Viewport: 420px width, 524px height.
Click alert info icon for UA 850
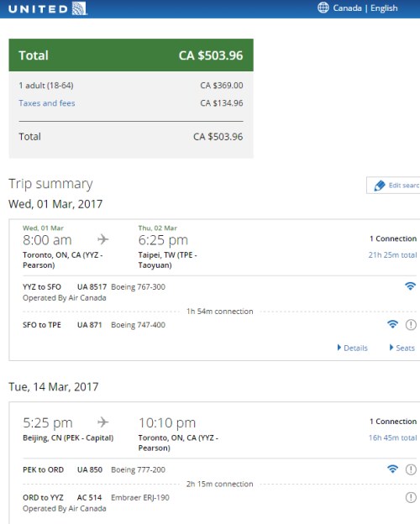click(x=411, y=469)
